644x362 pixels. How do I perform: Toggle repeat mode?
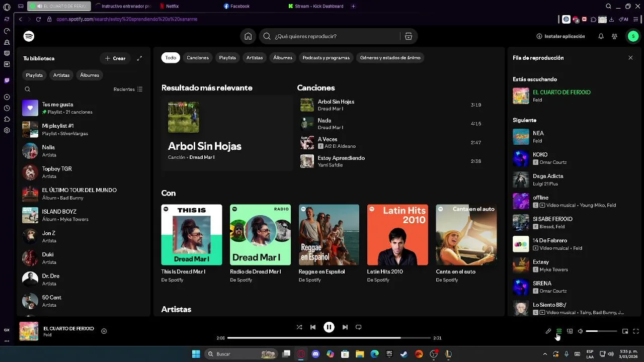click(358, 327)
